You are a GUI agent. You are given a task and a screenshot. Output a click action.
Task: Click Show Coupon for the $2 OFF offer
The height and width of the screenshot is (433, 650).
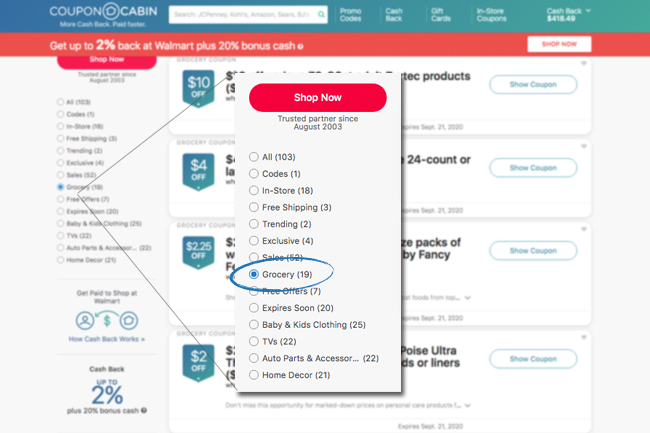[533, 359]
